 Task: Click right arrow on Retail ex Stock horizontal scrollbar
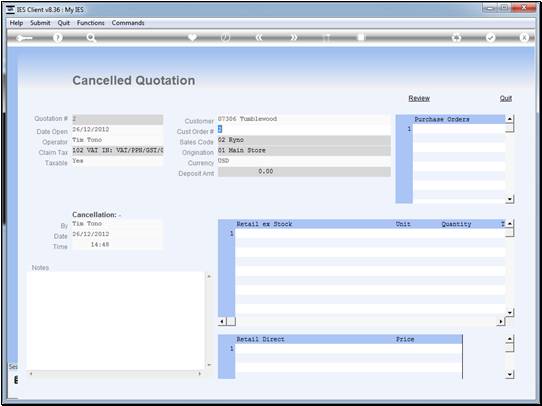click(x=501, y=322)
